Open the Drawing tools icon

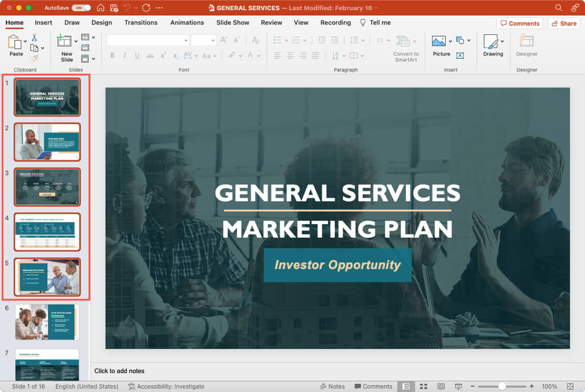point(491,42)
